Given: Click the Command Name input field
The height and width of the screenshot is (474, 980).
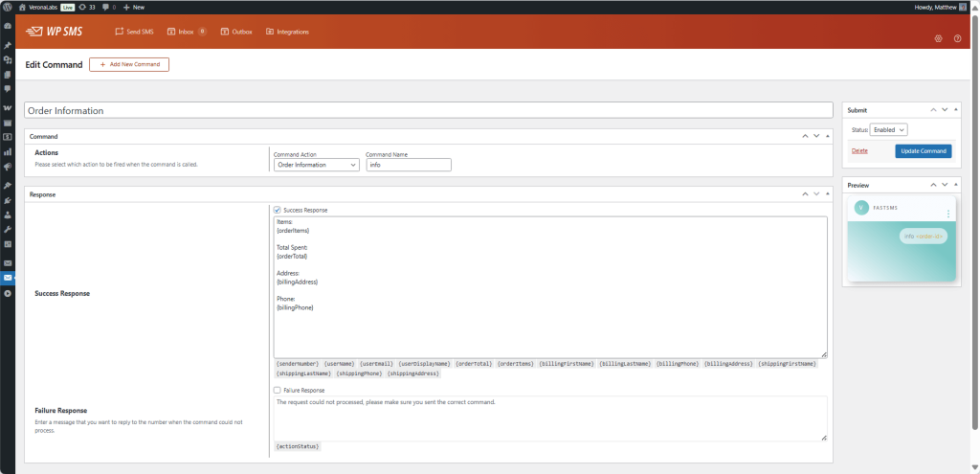Looking at the screenshot, I should 408,165.
